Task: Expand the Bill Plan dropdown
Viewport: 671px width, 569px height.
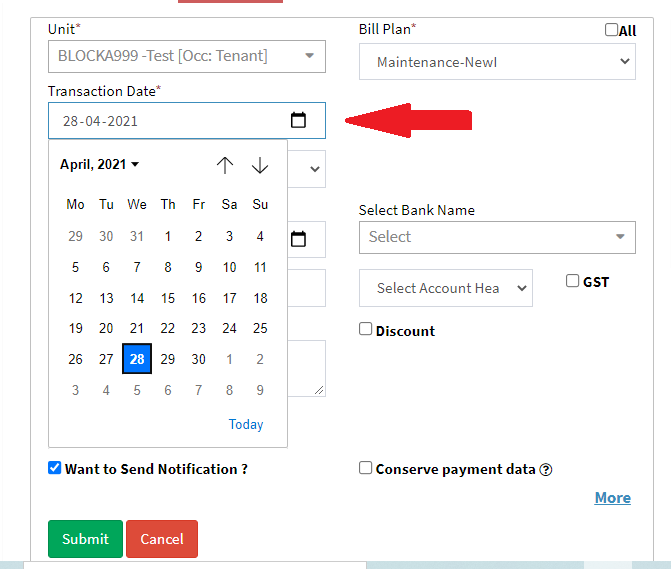Action: point(497,62)
